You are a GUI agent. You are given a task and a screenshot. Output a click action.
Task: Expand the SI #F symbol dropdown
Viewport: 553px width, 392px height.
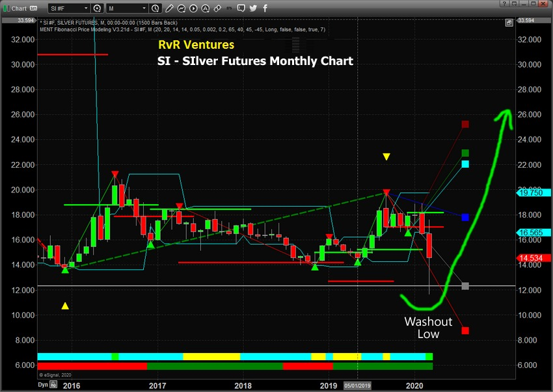tap(86, 8)
